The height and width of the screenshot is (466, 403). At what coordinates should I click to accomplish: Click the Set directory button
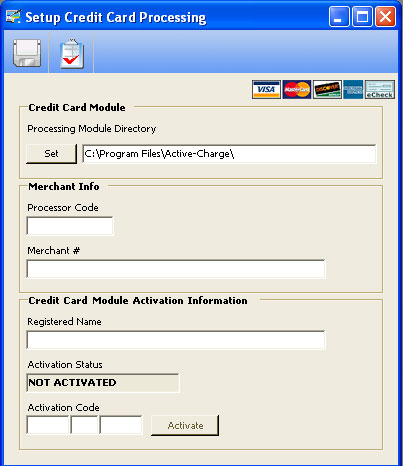pyautogui.click(x=51, y=154)
